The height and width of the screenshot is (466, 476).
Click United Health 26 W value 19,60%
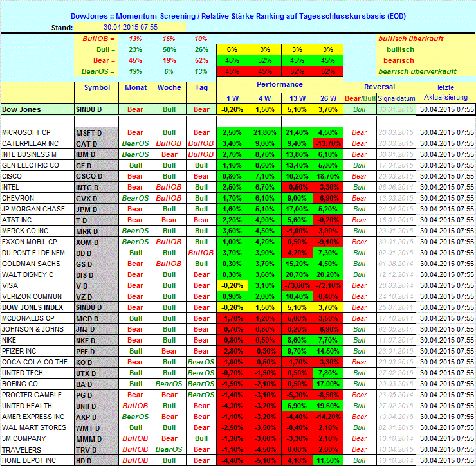328,406
